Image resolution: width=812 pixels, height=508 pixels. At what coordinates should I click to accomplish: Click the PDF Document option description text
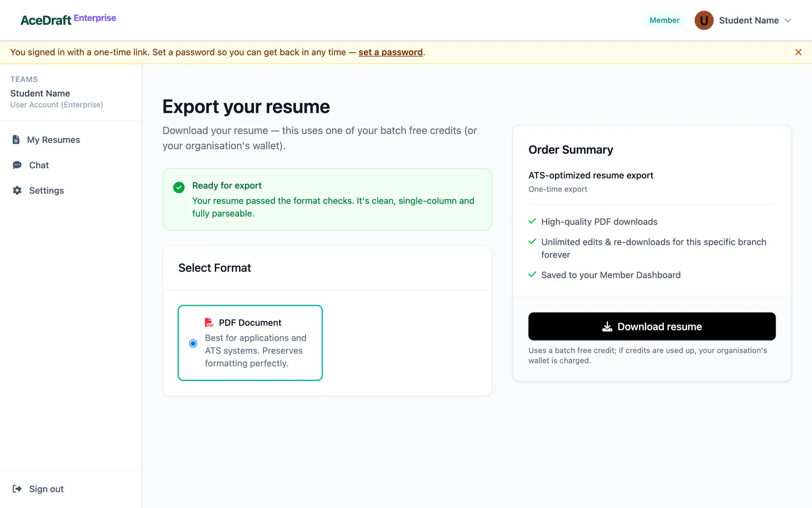(255, 351)
